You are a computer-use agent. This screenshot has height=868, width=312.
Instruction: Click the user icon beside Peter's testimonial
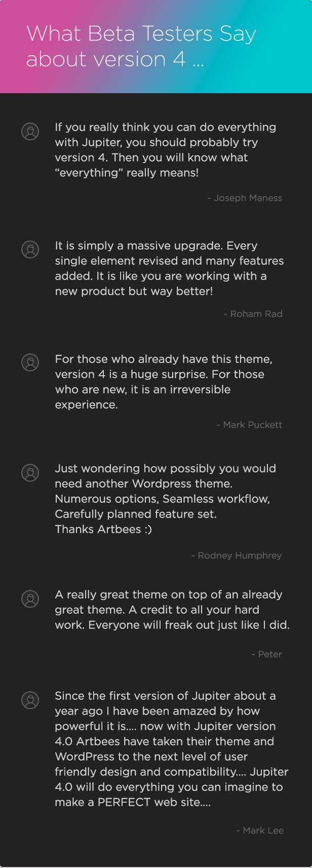pos(30,599)
